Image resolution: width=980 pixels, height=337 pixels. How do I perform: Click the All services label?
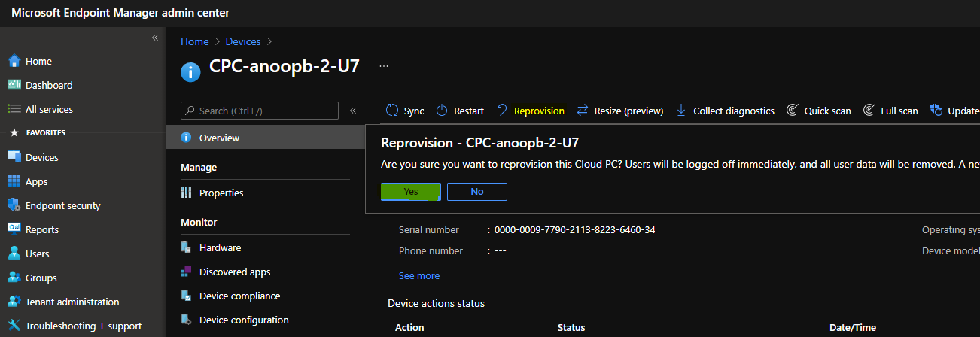(x=49, y=109)
